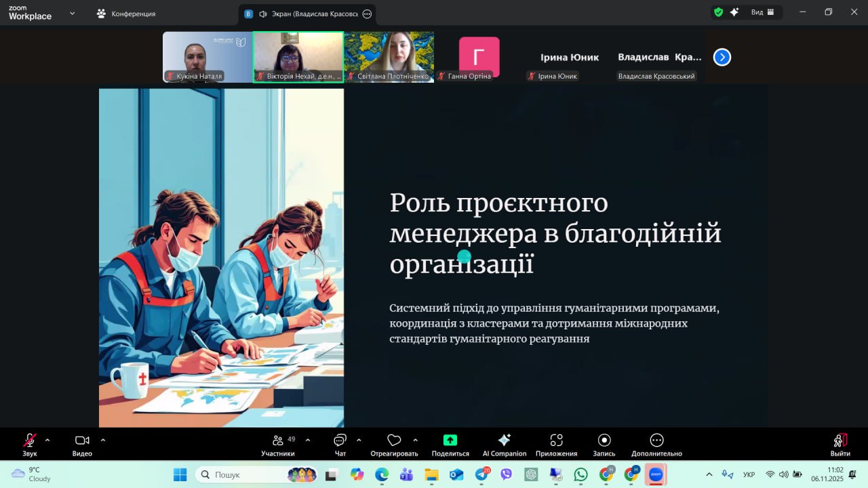Expand video options arrow beside Видео
The height and width of the screenshot is (488, 868).
click(x=103, y=440)
